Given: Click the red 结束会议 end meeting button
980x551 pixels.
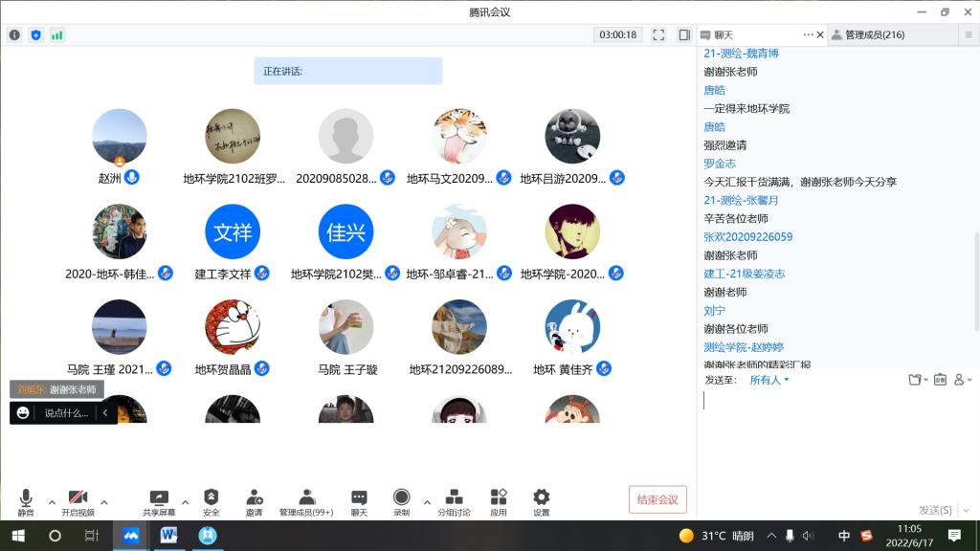Looking at the screenshot, I should click(x=657, y=499).
